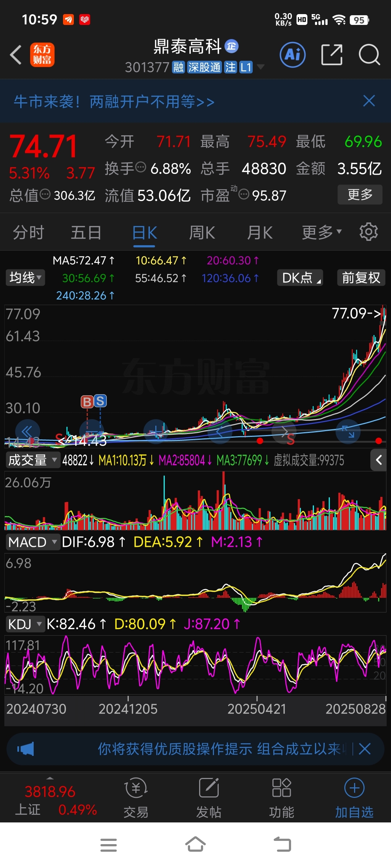Tap the chart fullscreen expand control

point(348,432)
